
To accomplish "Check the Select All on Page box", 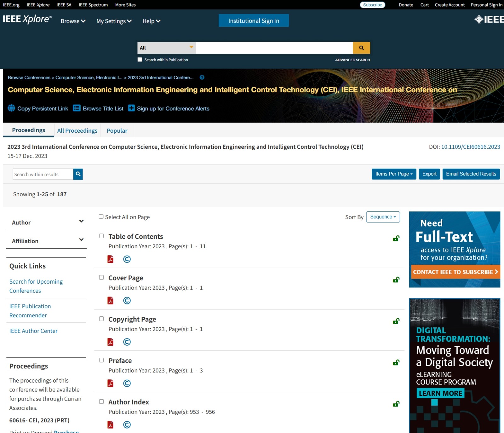I will tap(101, 216).
